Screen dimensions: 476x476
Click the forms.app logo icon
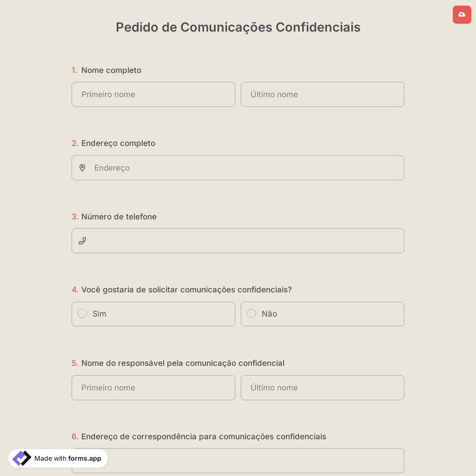[22, 458]
